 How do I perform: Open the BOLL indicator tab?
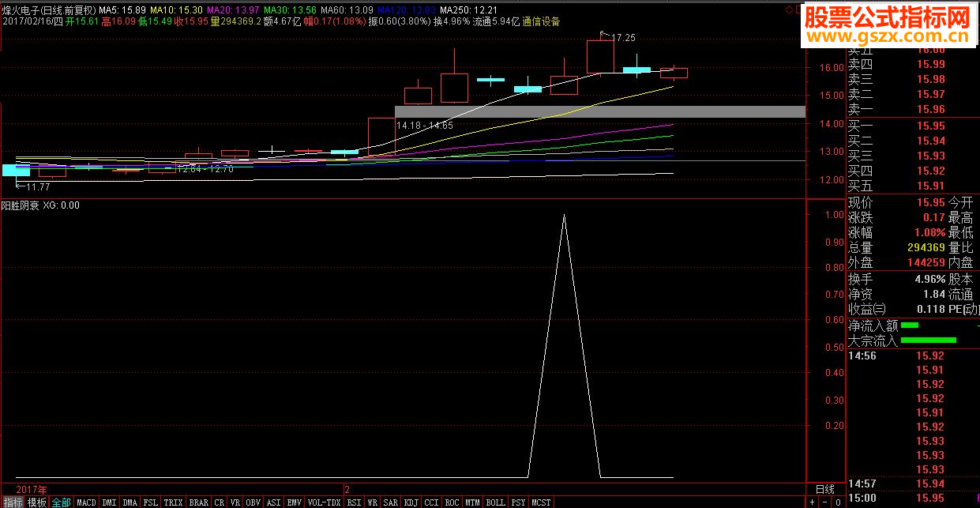pos(496,502)
